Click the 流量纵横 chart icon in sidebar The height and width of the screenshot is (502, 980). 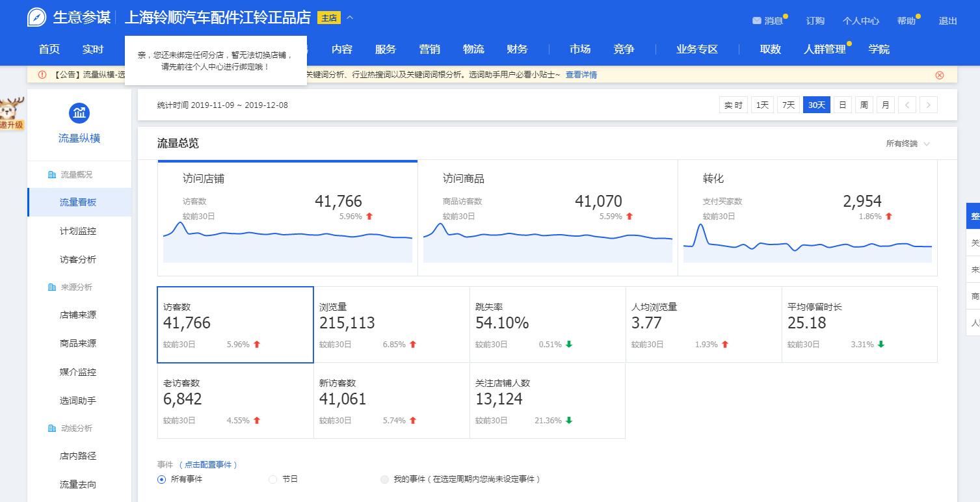tap(79, 112)
